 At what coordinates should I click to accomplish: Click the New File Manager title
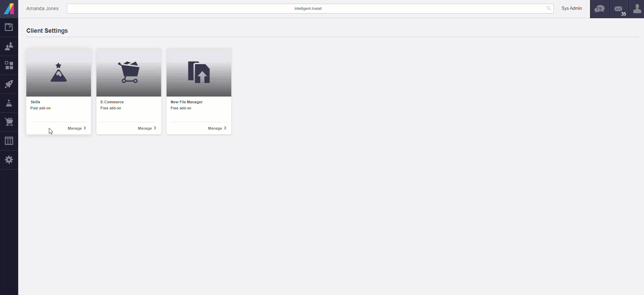pos(186,102)
